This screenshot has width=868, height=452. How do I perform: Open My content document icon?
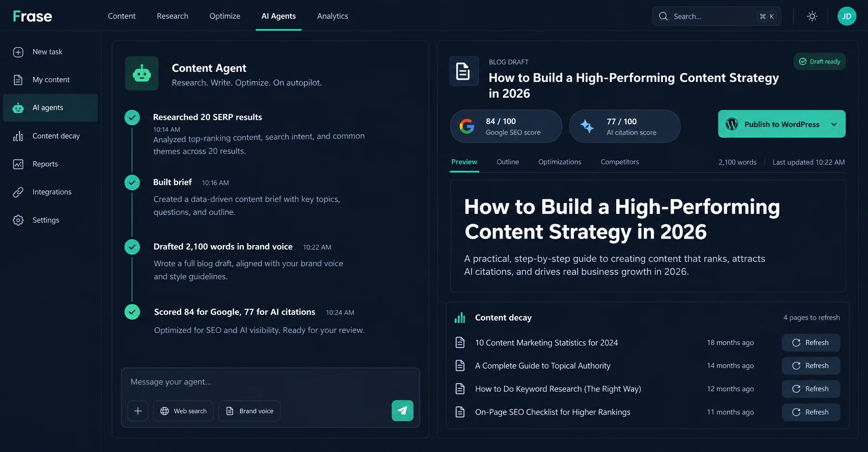tap(18, 80)
